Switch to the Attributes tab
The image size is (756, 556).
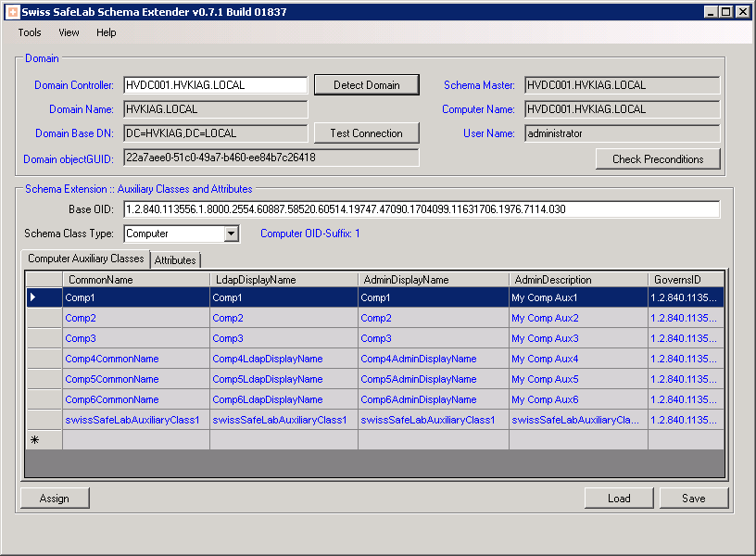[175, 260]
